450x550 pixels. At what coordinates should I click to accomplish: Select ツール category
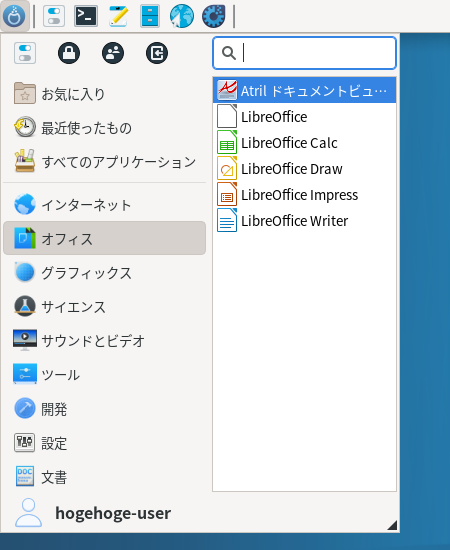click(105, 374)
